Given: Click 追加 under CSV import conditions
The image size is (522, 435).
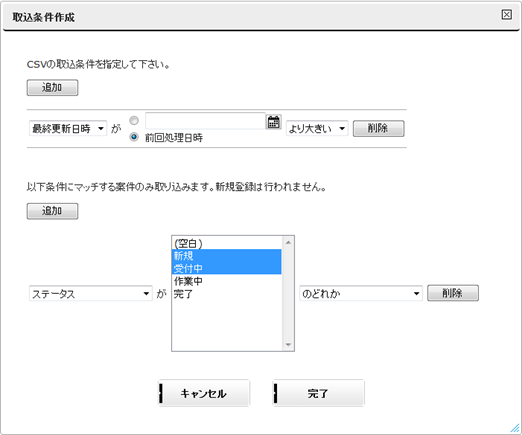Looking at the screenshot, I should (x=52, y=88).
